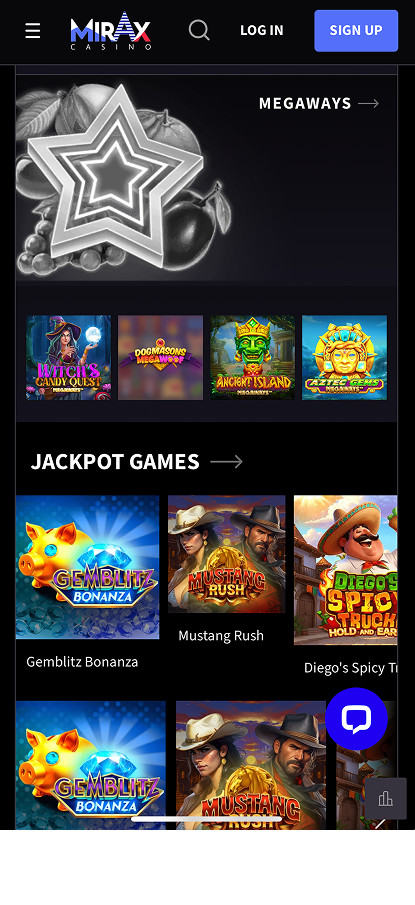Launch Dogmasons Megawoof game thumbnail

click(x=160, y=357)
